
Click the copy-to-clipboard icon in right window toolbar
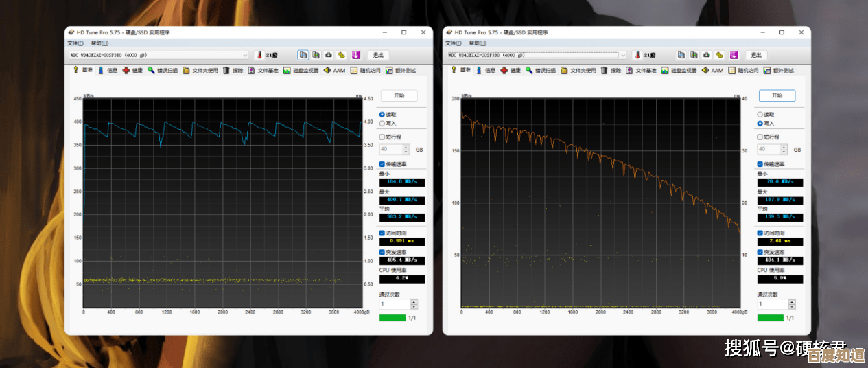coord(681,55)
